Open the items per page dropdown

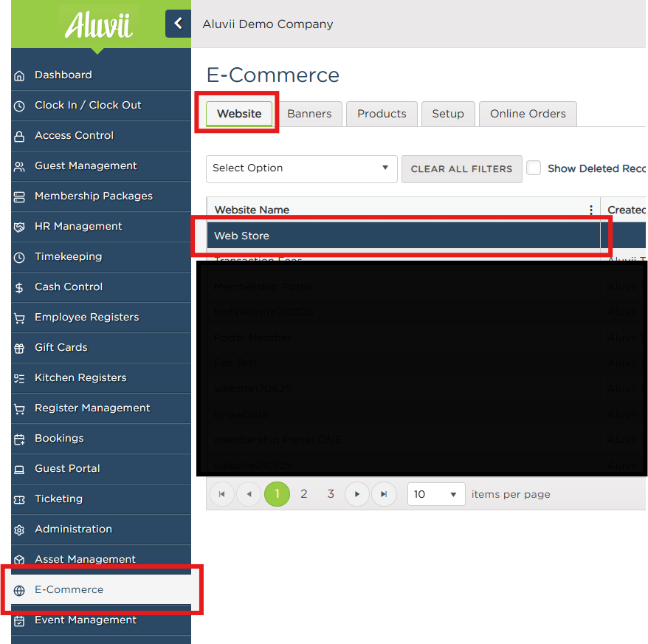tap(436, 494)
